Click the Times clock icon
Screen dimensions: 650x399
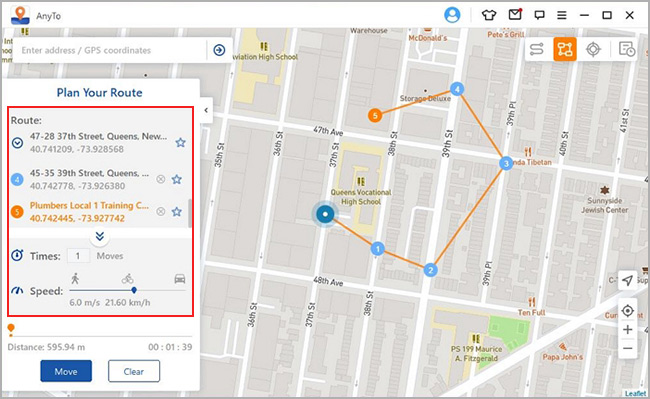pos(17,255)
